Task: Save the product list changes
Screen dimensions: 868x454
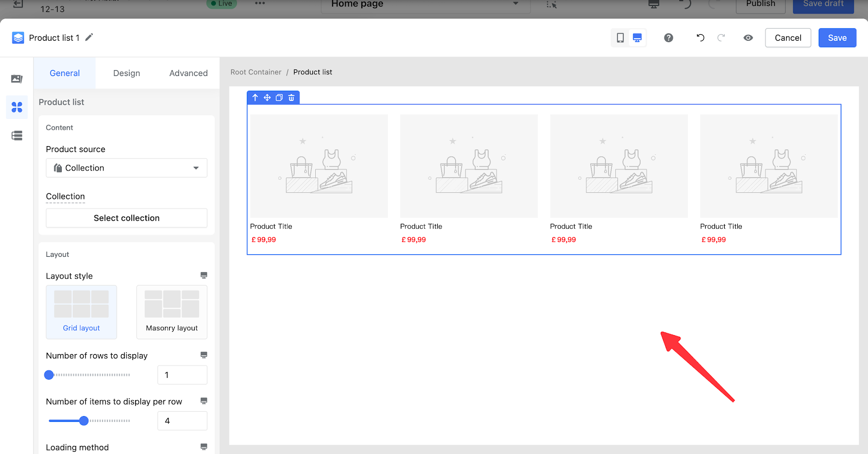Action: click(x=837, y=38)
